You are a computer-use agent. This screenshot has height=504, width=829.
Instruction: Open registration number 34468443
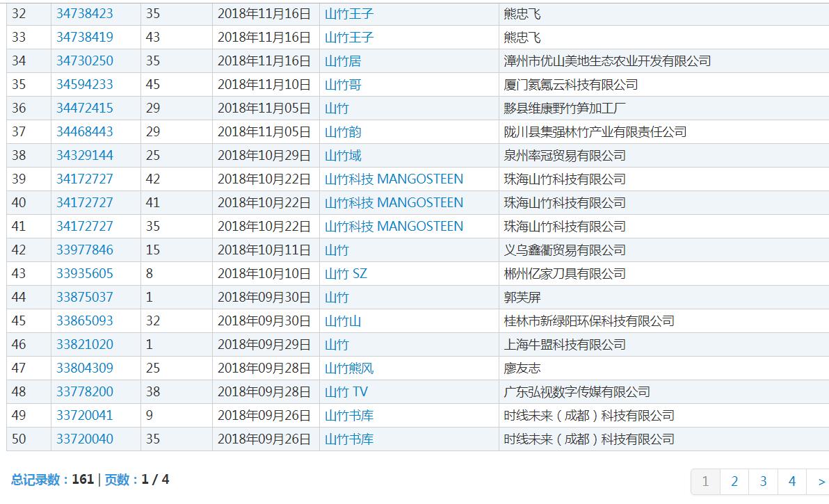[x=85, y=131]
